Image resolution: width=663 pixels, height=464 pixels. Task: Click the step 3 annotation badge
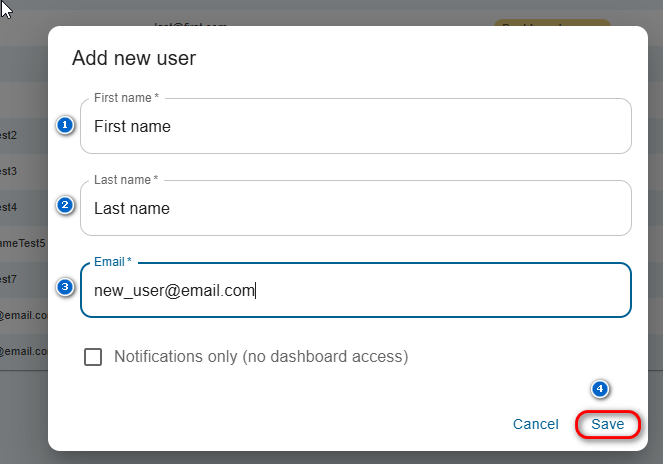65,287
